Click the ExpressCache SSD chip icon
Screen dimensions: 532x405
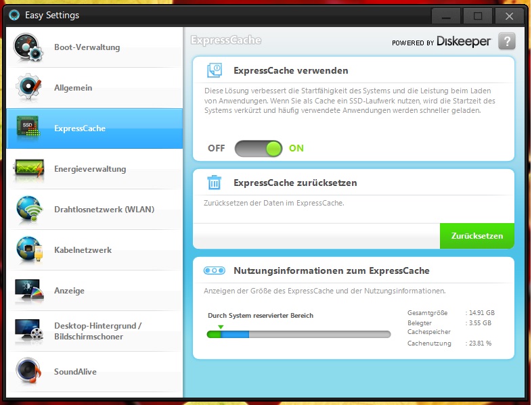tap(28, 126)
